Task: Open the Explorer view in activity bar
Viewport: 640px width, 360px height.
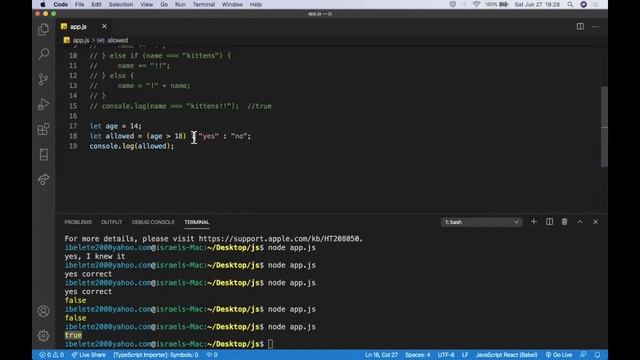Action: [43, 29]
